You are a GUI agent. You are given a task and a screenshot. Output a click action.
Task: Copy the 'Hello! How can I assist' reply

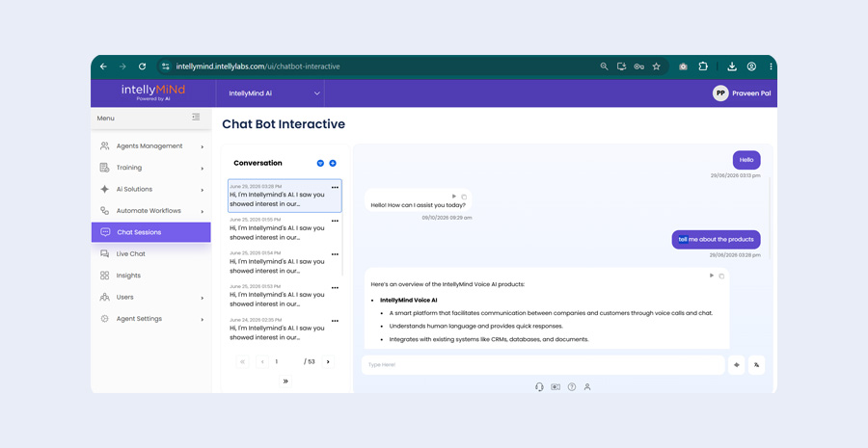464,197
